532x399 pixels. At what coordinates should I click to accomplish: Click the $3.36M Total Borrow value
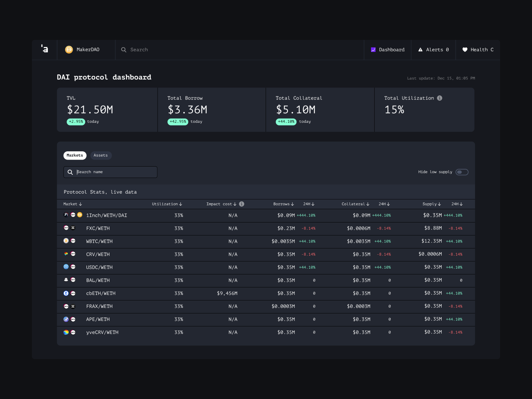pos(188,109)
